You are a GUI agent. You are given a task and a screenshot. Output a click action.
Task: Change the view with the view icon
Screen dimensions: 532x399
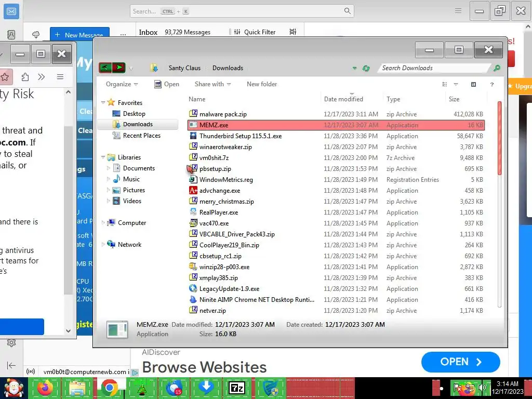point(445,84)
